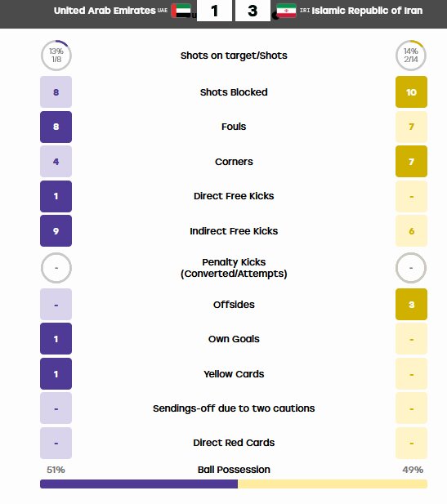
Task: Click UAE score box showing 1
Action: tap(214, 11)
